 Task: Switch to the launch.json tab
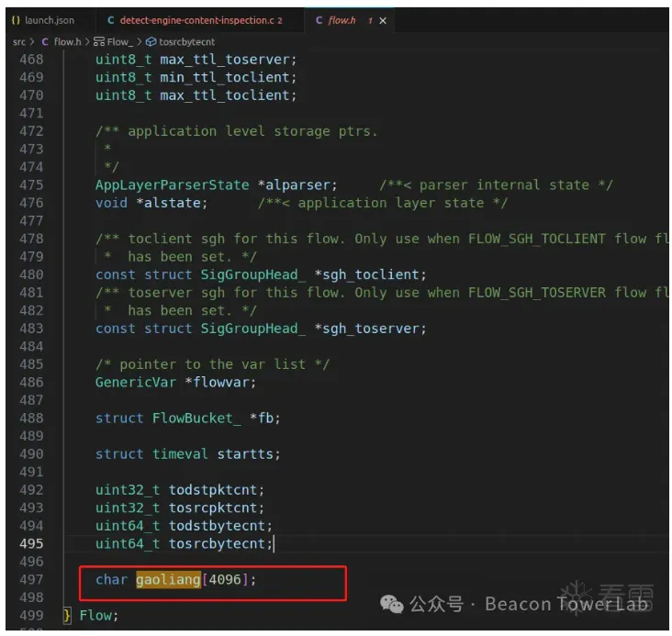coord(43,20)
